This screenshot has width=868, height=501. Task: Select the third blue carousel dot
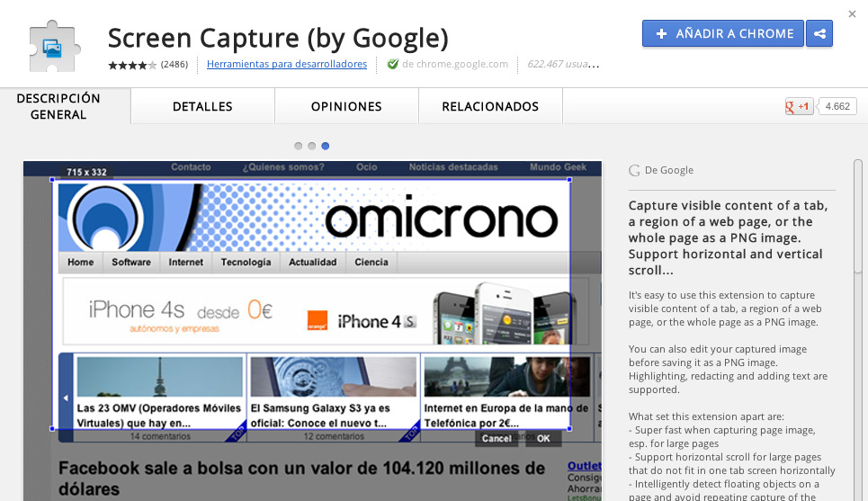(x=326, y=146)
